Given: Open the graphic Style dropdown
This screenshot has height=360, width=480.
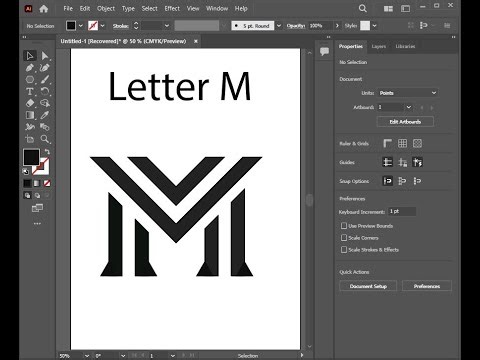Looking at the screenshot, I should pos(375,26).
